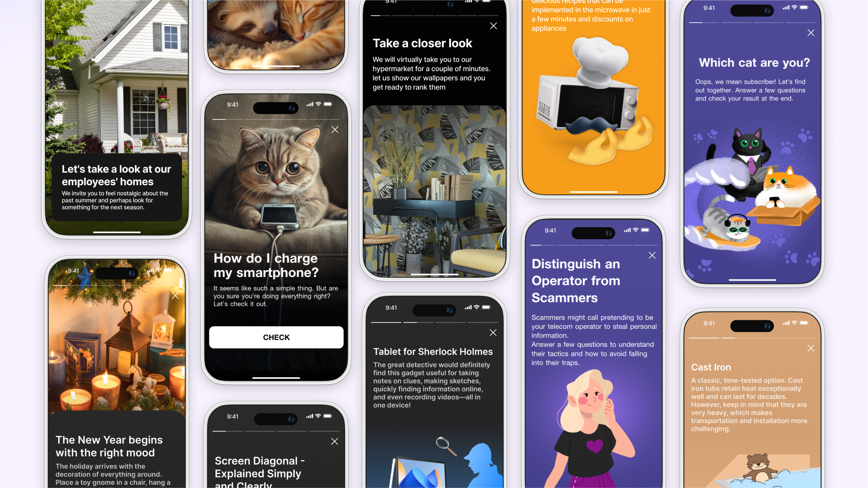
Task: Close the 'Take a closer look' modal
Action: click(x=494, y=25)
